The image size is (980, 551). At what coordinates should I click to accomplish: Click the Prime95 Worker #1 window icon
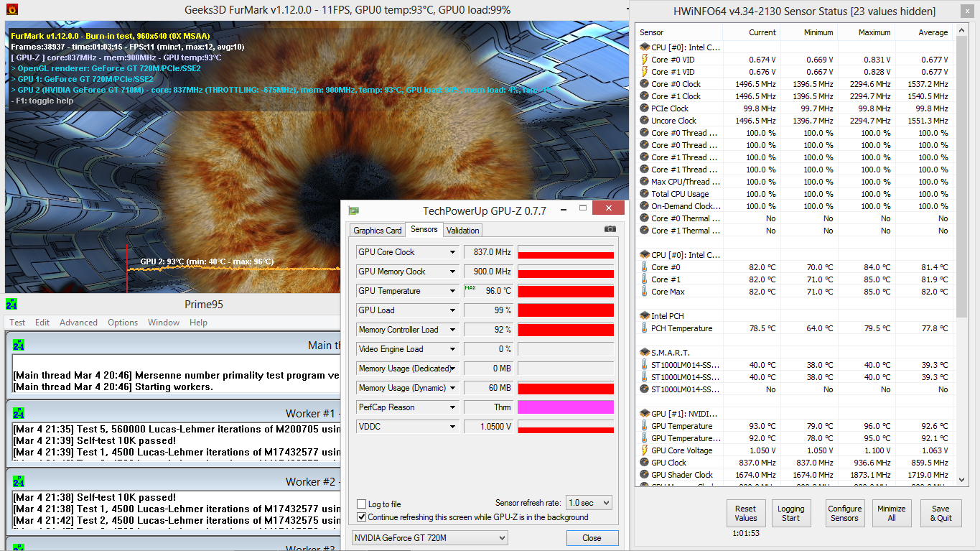[19, 413]
